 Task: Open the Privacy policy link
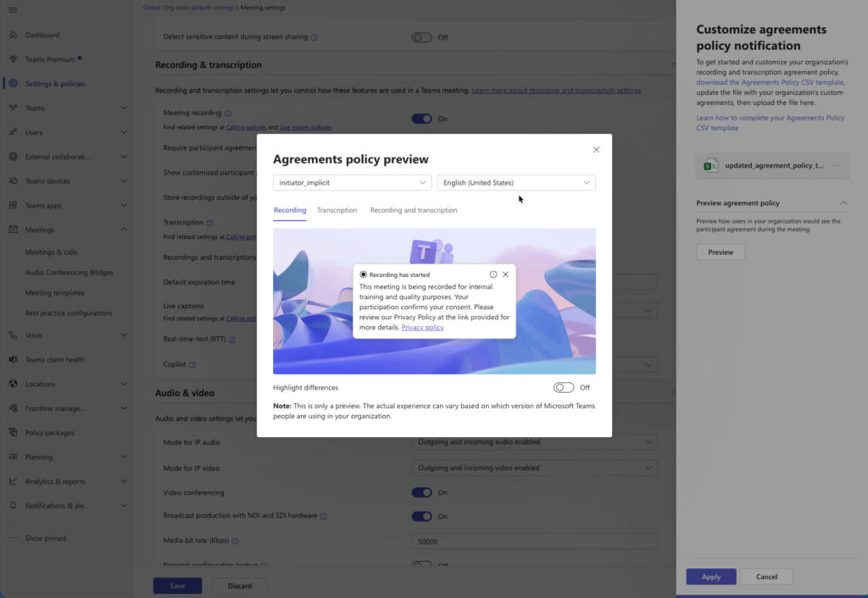click(422, 327)
